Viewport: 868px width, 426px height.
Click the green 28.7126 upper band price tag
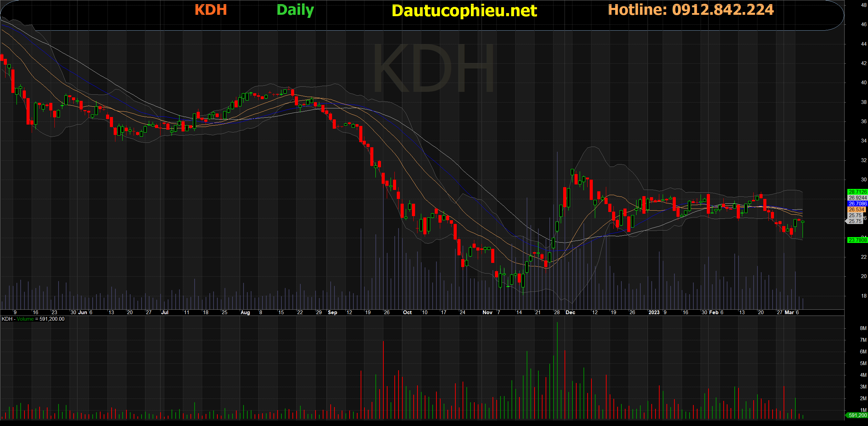(x=857, y=192)
